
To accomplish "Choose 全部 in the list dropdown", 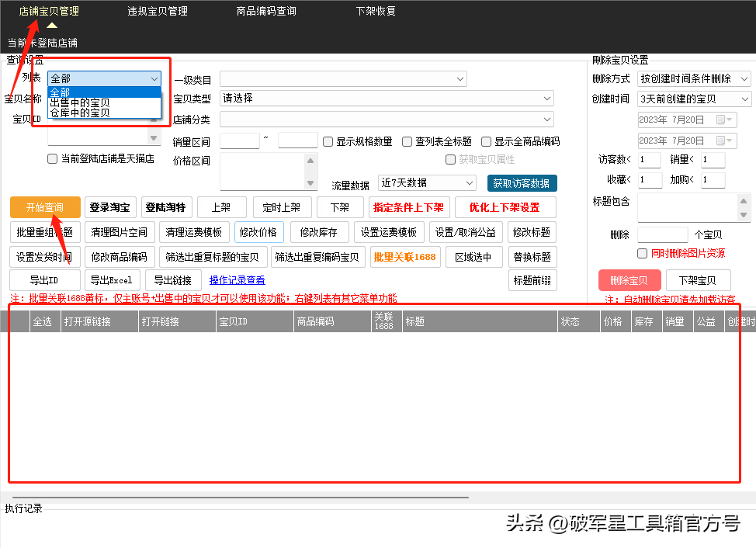I will (x=104, y=92).
